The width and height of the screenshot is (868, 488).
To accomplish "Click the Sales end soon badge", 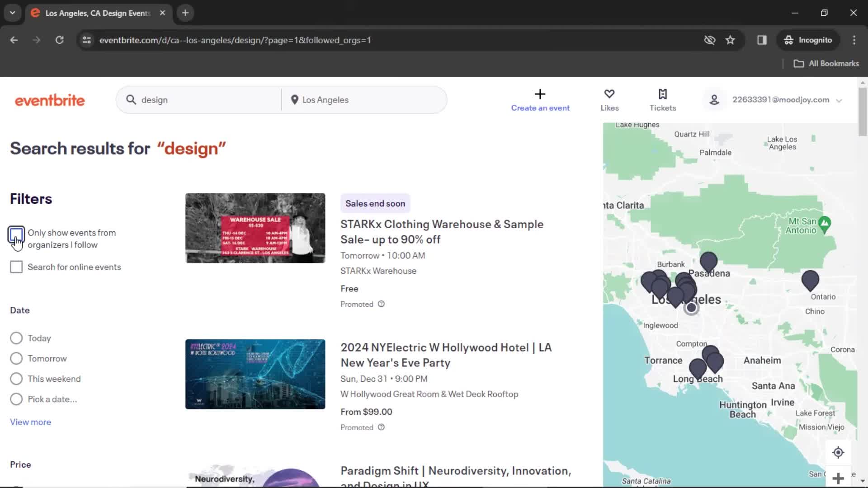I will pyautogui.click(x=375, y=204).
